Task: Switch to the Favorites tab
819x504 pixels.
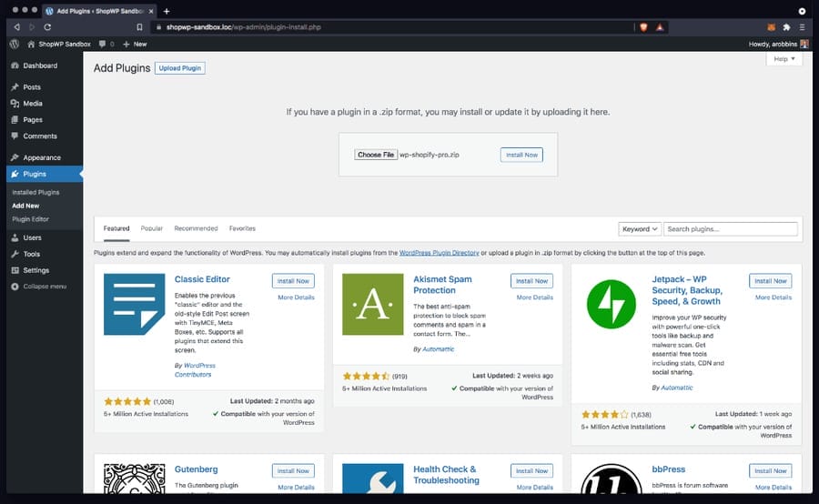Action: pyautogui.click(x=242, y=228)
